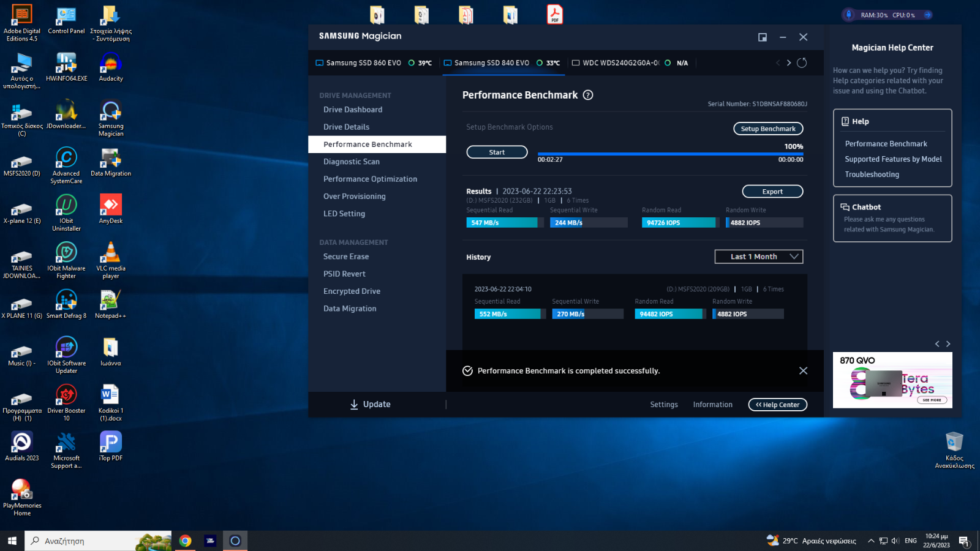Viewport: 980px width, 551px height.
Task: Click See More on the 870 QVO banner
Action: click(932, 400)
